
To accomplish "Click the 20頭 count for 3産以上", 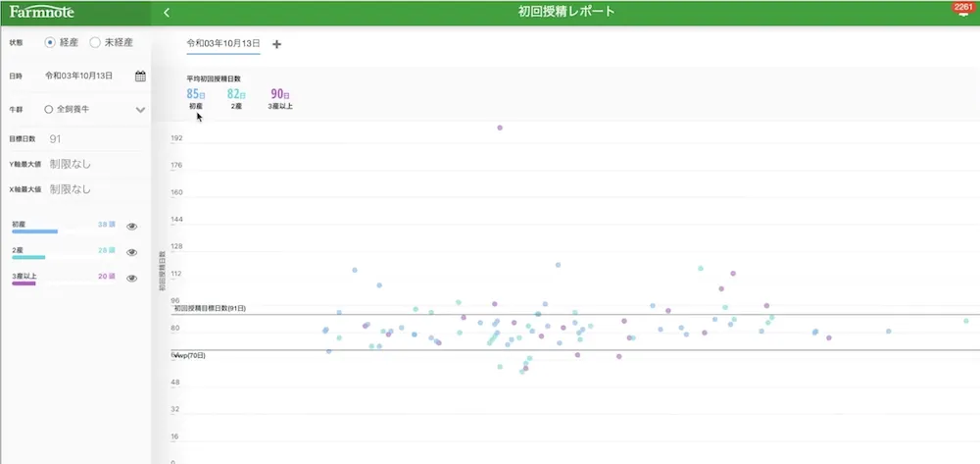I will coord(106,276).
